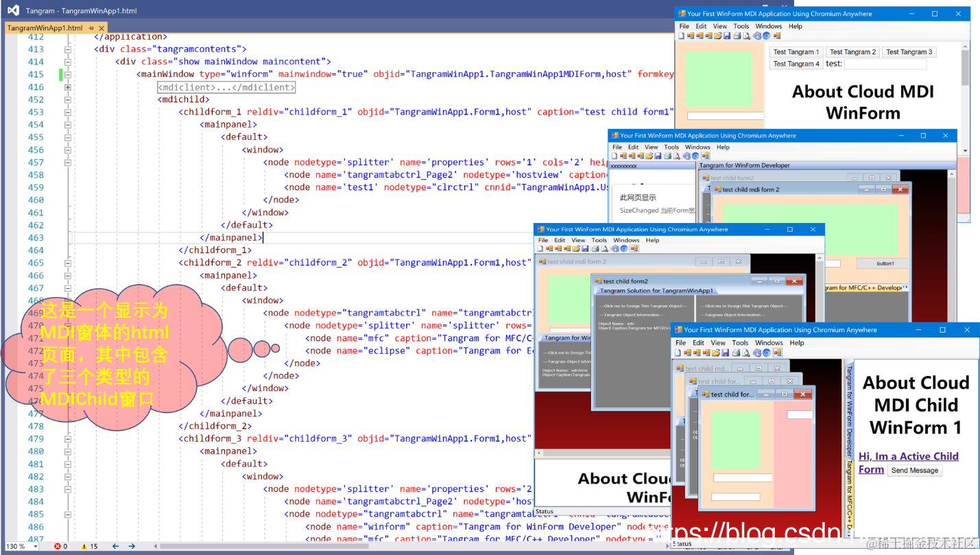Click Open folder icon in About Child WinForm window

coord(716,353)
